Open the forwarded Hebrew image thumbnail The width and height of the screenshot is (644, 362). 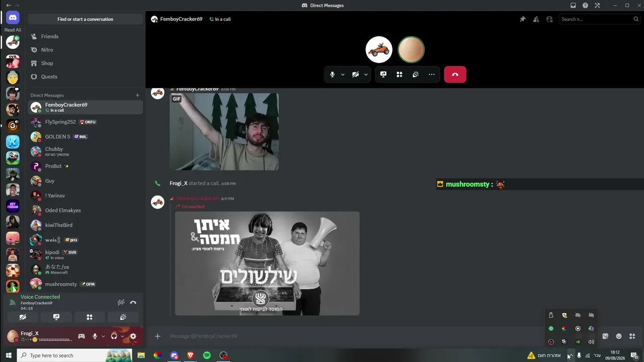pos(267,263)
